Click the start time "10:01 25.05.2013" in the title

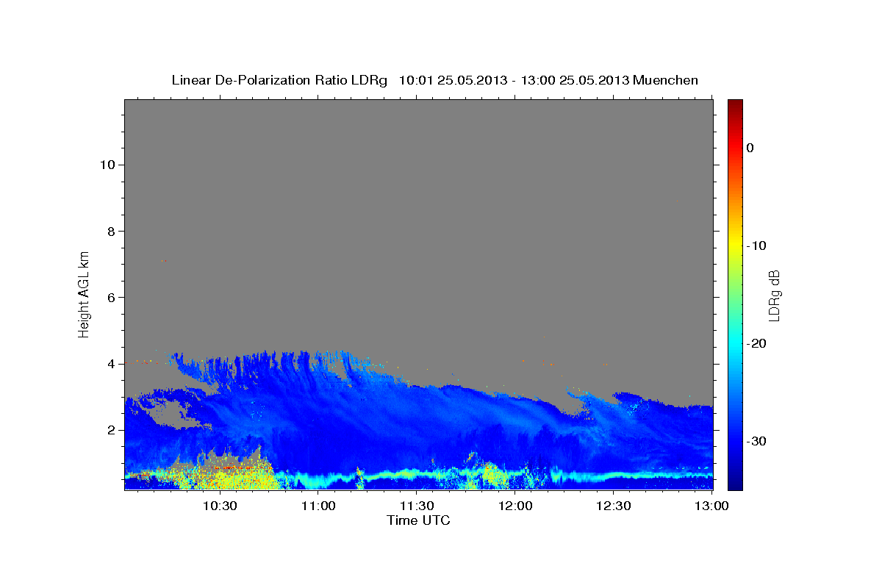point(453,80)
